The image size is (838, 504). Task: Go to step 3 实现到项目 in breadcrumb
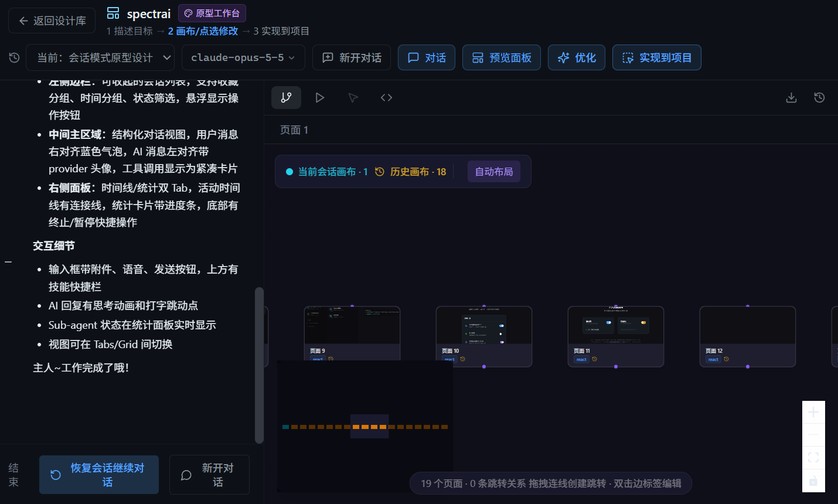pos(281,31)
